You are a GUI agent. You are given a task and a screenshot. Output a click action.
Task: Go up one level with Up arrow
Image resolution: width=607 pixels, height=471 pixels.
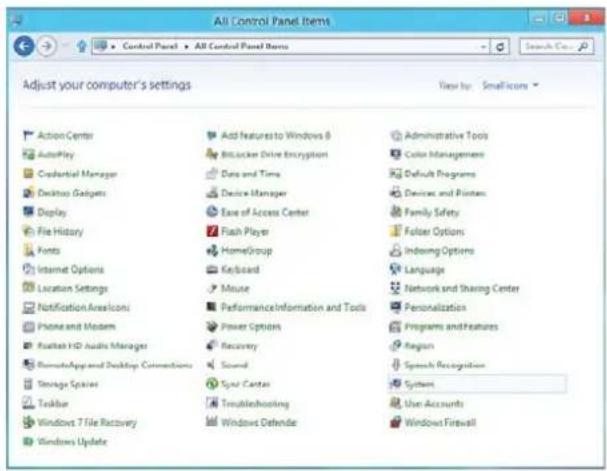point(81,47)
